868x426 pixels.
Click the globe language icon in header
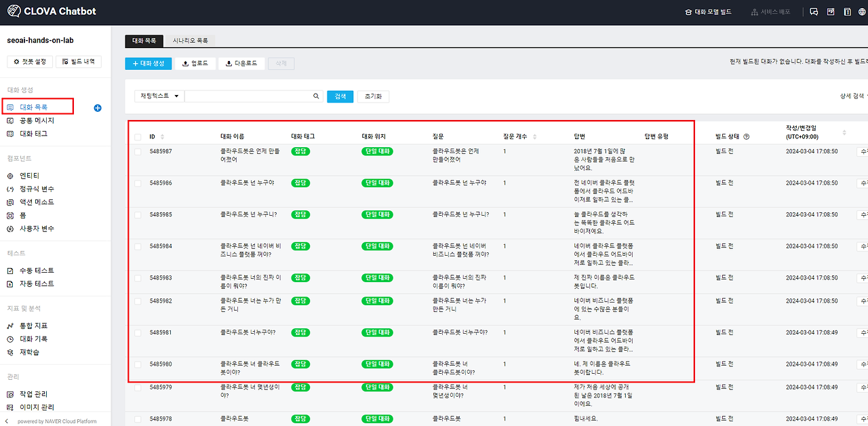(863, 12)
